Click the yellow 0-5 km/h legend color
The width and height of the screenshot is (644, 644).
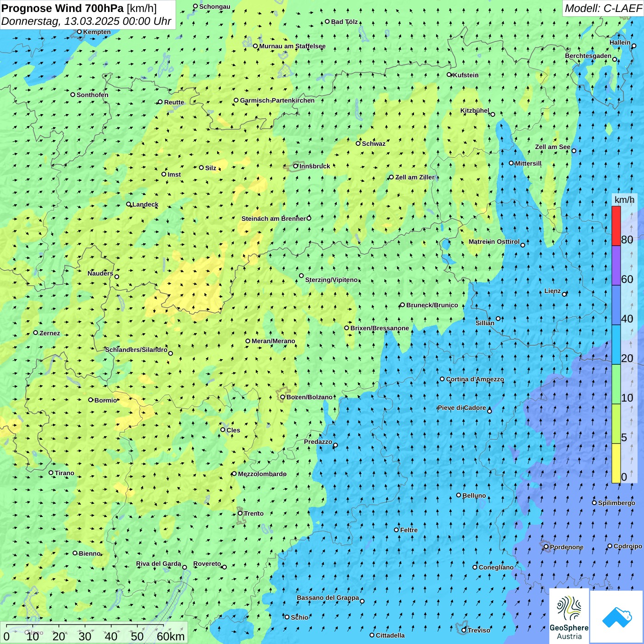[616, 463]
